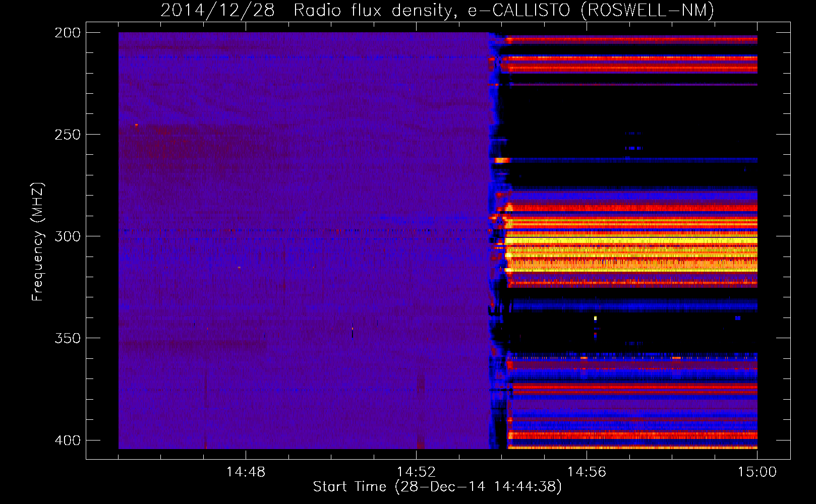Click the 15:00 time tick label
816x504 pixels.
(757, 472)
